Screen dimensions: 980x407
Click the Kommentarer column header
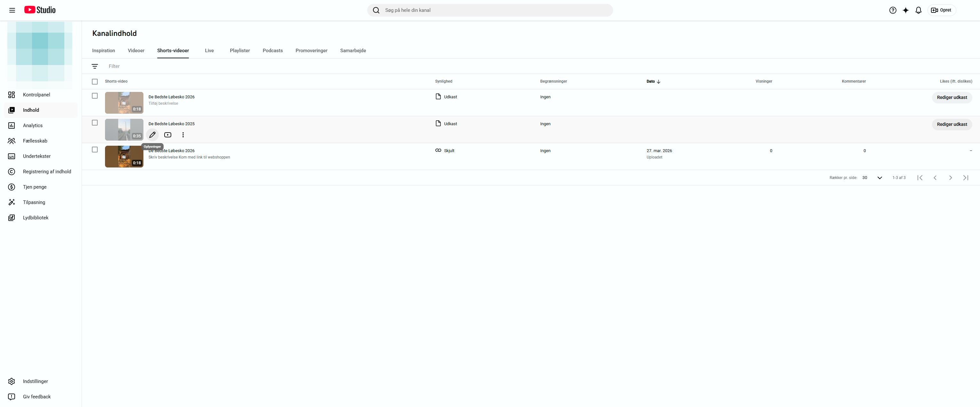click(853, 81)
